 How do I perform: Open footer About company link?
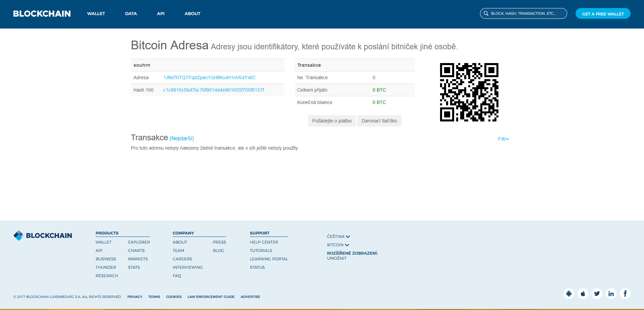pyautogui.click(x=180, y=242)
